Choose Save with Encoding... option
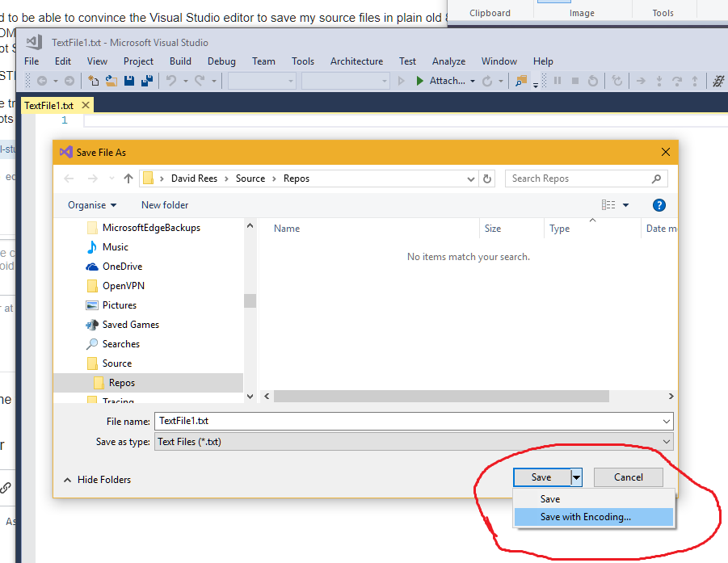This screenshot has width=728, height=563. [585, 517]
